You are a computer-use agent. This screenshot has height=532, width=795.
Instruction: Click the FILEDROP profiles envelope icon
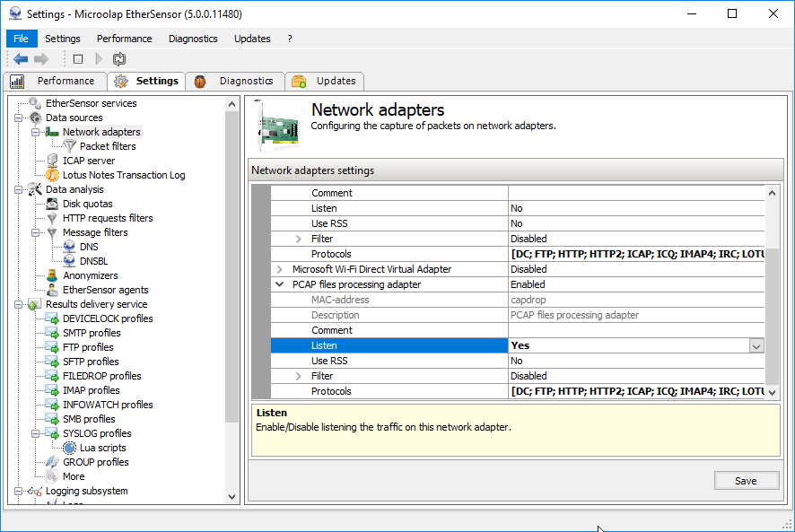(52, 376)
